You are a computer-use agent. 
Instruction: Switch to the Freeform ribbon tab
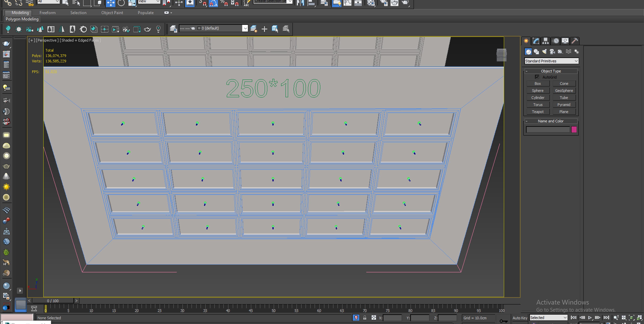coord(47,13)
